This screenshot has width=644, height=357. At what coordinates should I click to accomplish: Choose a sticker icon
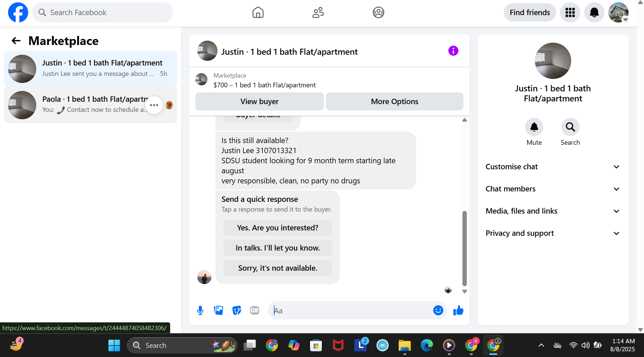click(x=237, y=310)
